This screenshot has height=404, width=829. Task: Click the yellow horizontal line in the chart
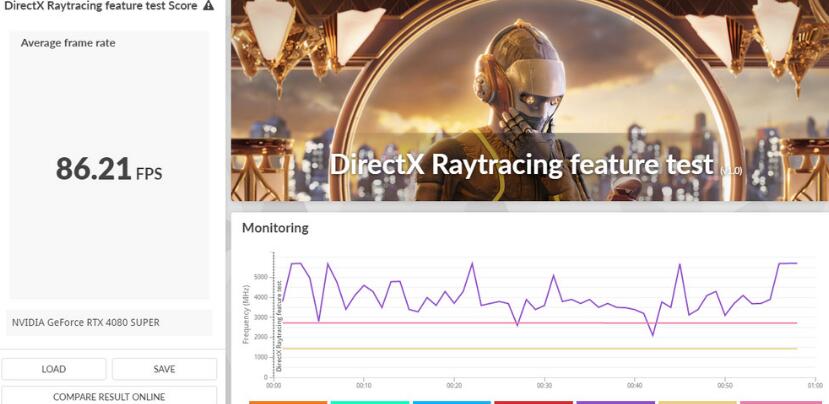(x=600, y=349)
